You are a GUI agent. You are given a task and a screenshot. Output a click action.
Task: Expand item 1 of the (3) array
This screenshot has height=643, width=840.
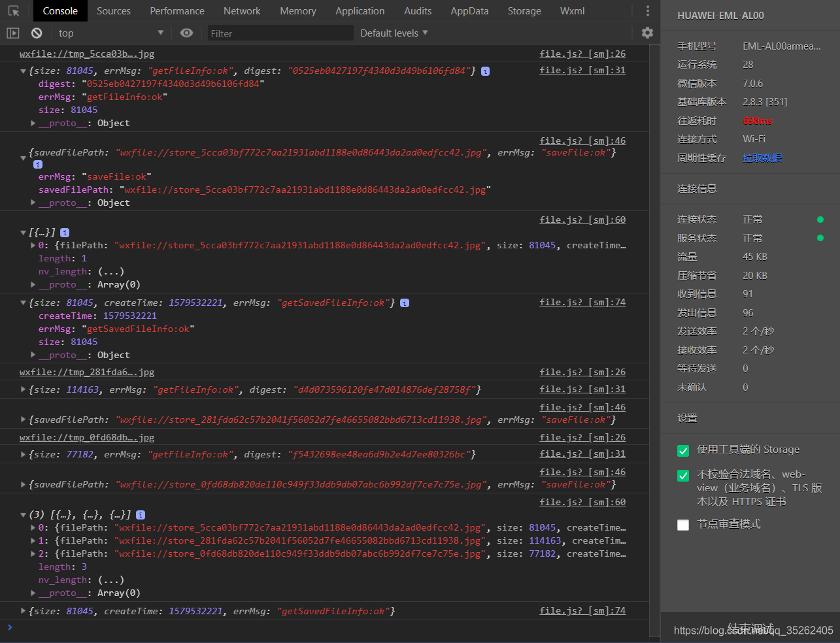tap(33, 541)
